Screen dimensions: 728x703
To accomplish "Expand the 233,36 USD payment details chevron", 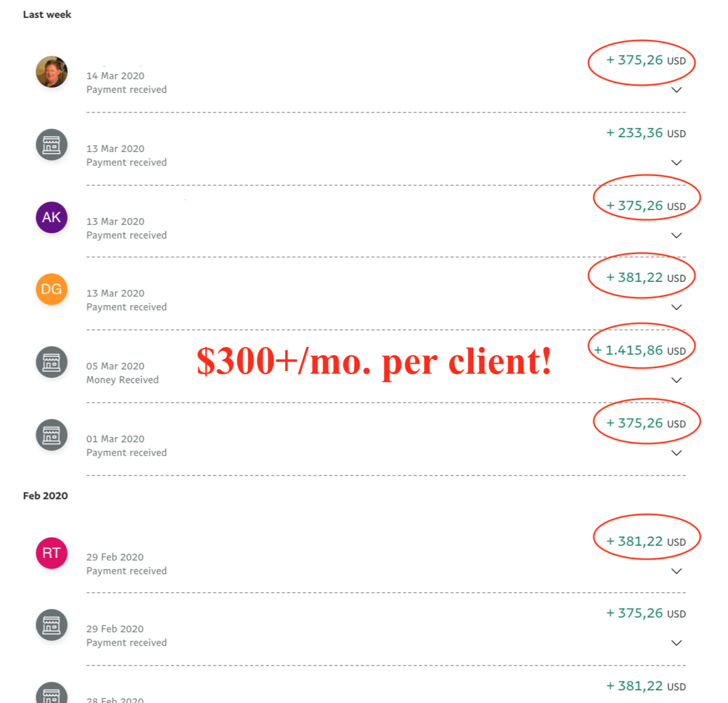I will (x=676, y=163).
